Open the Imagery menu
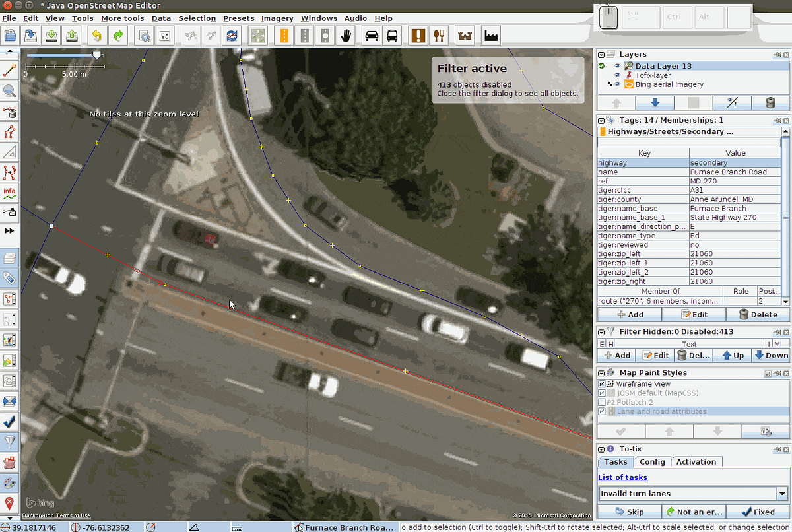792x532 pixels. [277, 18]
